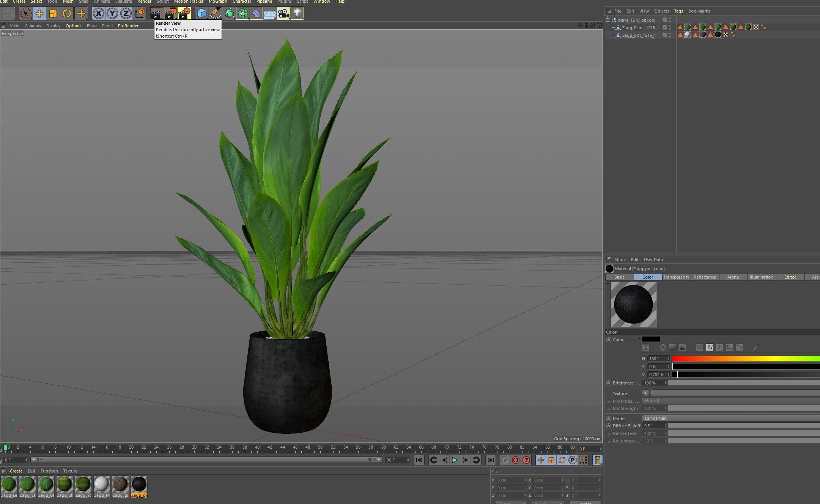
Task: Select Zagg_Plant_1216_1 object in tree
Action: coord(640,28)
